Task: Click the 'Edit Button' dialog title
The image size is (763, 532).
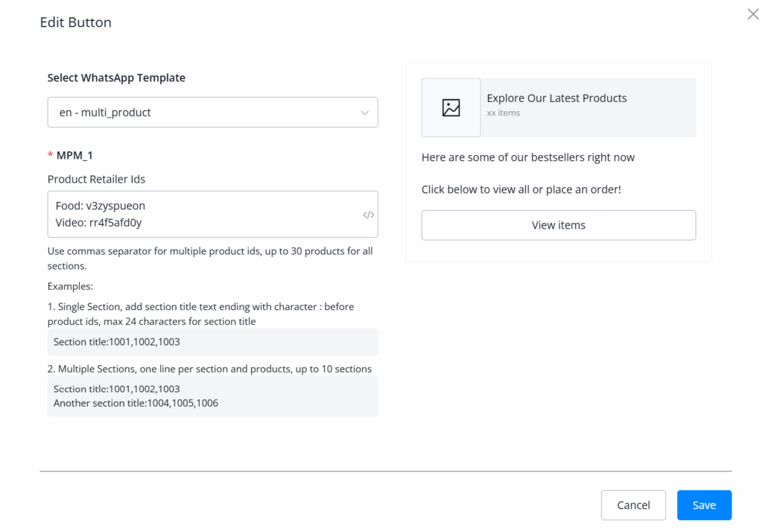Action: click(75, 22)
